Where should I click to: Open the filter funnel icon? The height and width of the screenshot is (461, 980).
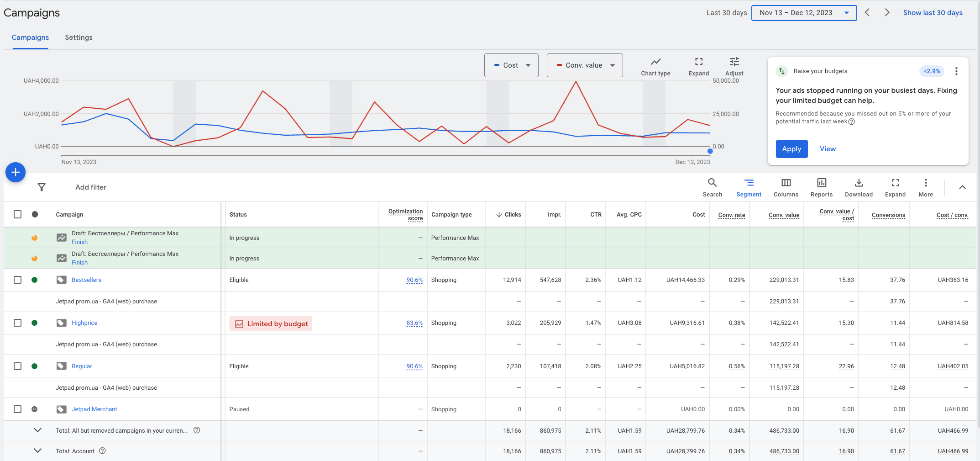click(42, 187)
